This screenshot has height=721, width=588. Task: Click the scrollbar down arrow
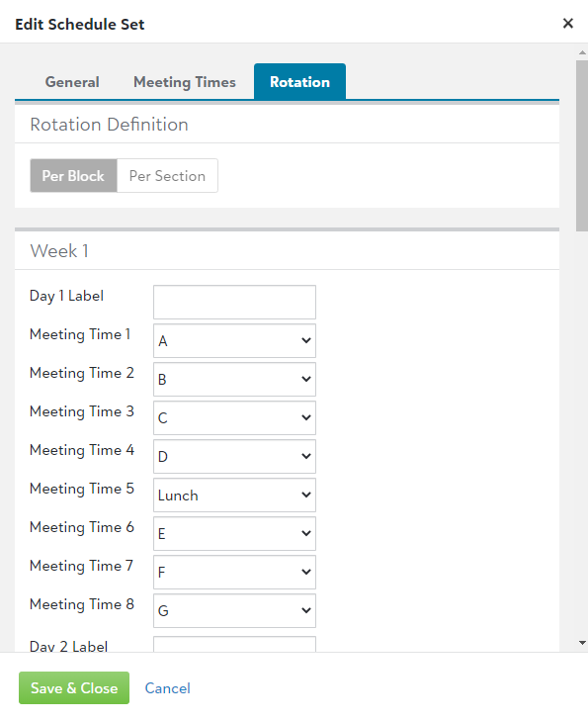tap(582, 642)
